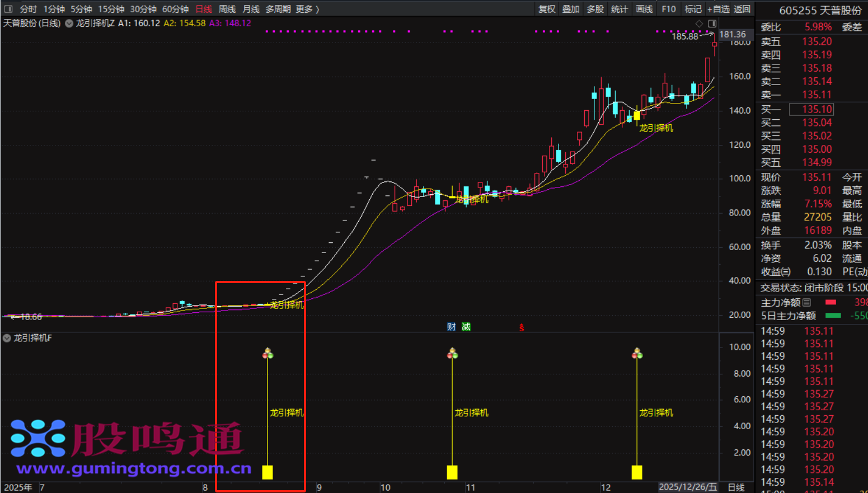Viewport: 868px width, 493px height.
Task: Expand the 龙引择机F indicator dropdown
Action: click(x=7, y=338)
